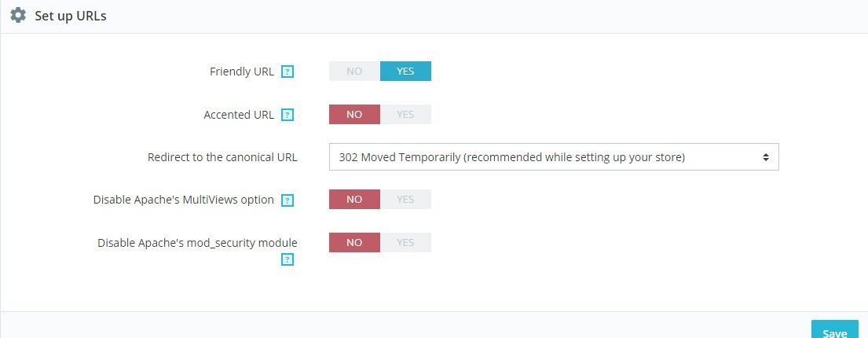Select YES for Friendly URL
This screenshot has width=868, height=338.
click(x=405, y=71)
